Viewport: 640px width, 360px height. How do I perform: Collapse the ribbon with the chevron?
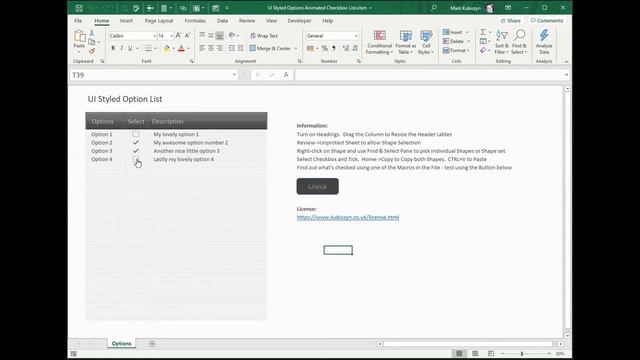click(x=567, y=62)
